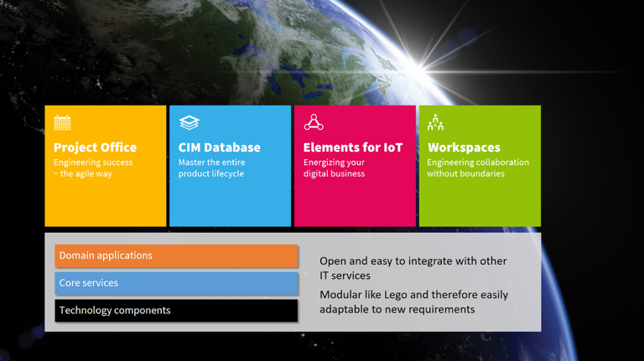Viewport: 644px width, 361px height.
Task: Select the Project Office heading
Action: (95, 147)
